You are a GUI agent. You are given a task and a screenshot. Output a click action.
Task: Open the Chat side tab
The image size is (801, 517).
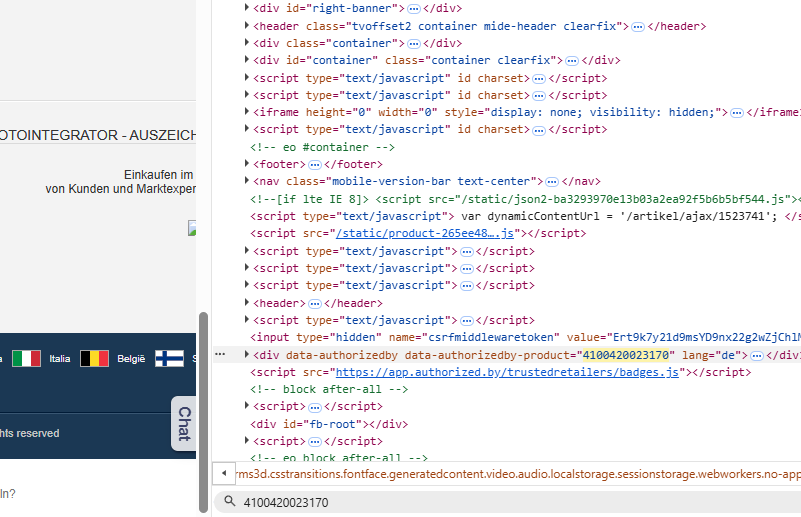(184, 424)
